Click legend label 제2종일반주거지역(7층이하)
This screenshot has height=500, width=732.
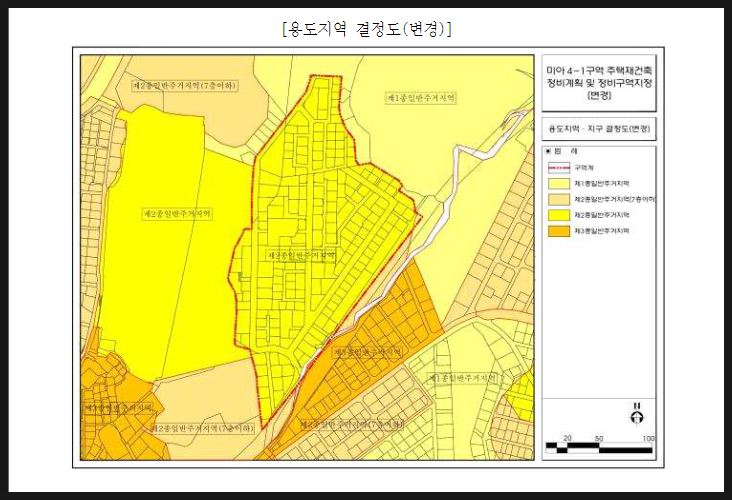click(615, 199)
